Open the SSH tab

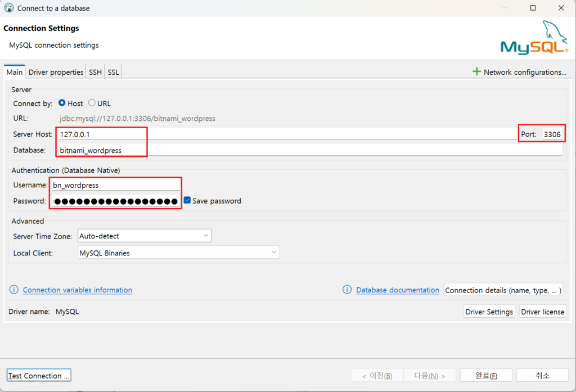point(95,72)
